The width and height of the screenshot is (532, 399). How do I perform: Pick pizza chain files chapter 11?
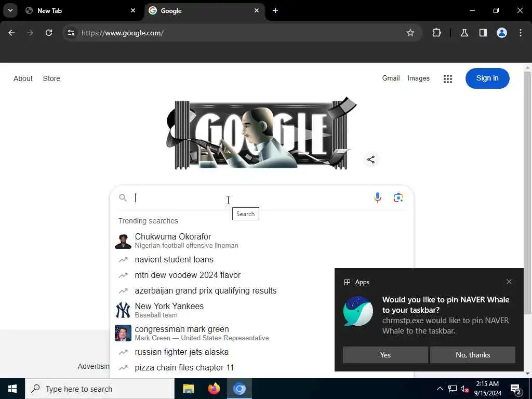pos(222,368)
